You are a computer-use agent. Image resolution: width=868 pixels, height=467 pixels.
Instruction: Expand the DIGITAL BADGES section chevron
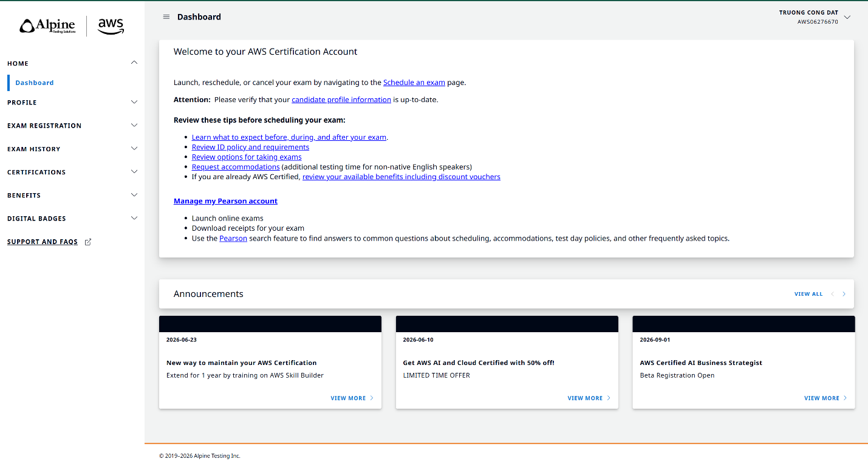point(134,218)
